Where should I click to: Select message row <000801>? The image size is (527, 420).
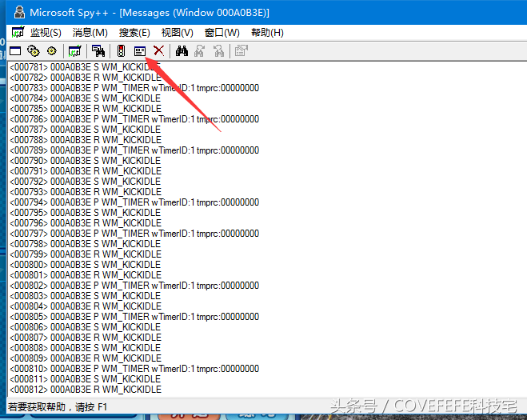pos(86,275)
